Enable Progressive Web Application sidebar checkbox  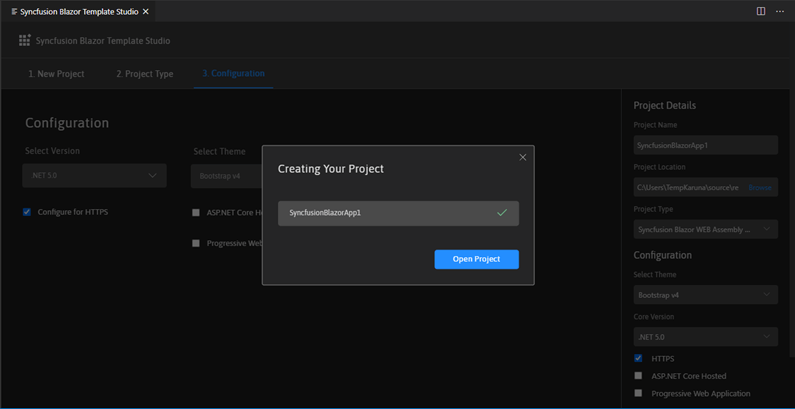click(x=638, y=393)
